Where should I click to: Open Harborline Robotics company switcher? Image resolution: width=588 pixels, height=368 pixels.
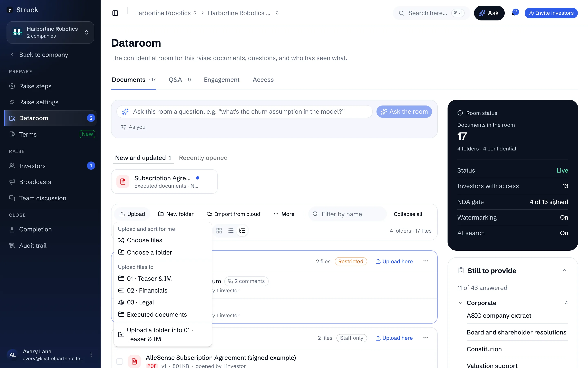click(x=50, y=32)
